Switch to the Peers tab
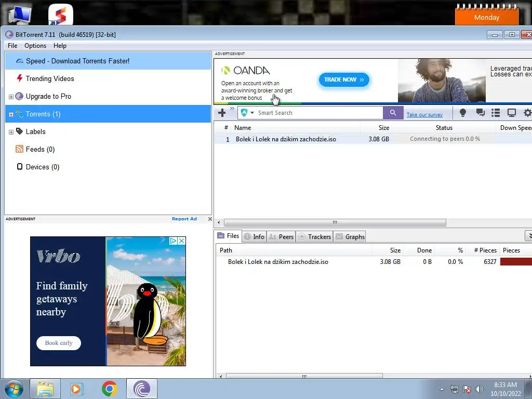Image resolution: width=532 pixels, height=399 pixels. pyautogui.click(x=281, y=237)
